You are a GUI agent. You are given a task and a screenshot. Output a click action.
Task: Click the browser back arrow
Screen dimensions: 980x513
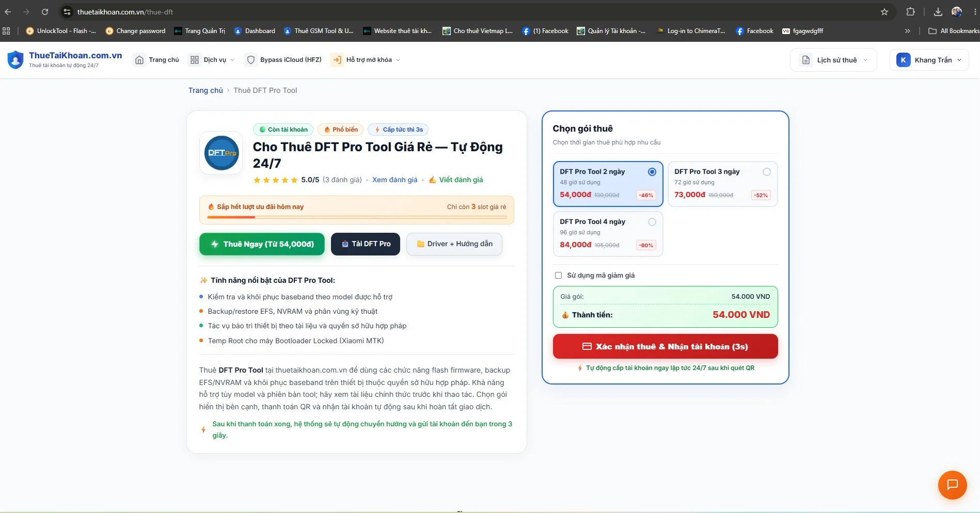8,12
